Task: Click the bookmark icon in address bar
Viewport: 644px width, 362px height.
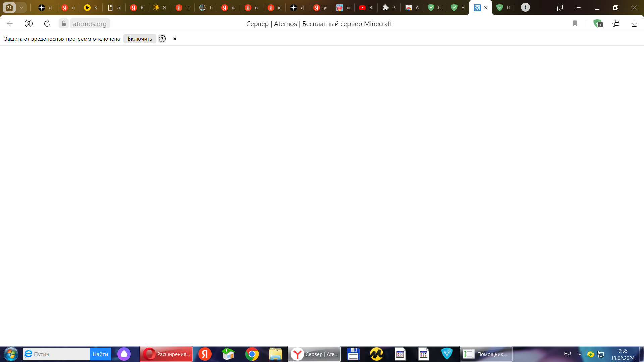Action: [575, 23]
